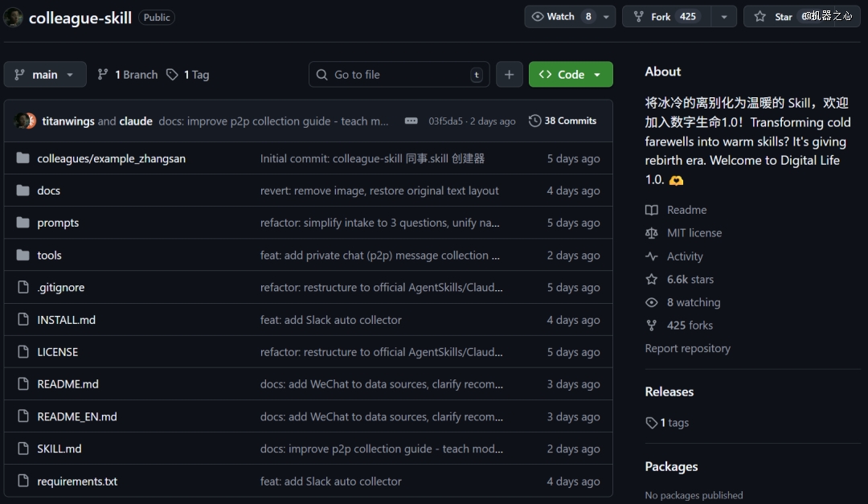Open the SKILL.md file

pos(59,449)
